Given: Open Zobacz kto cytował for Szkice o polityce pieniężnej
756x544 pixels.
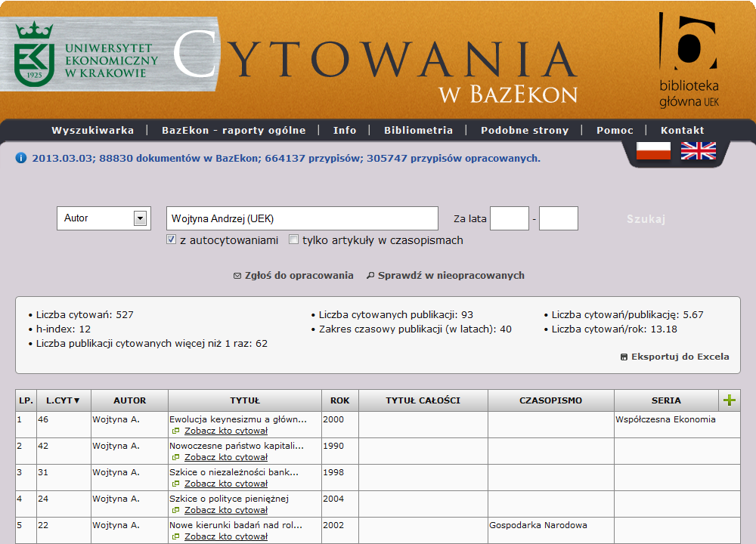Looking at the screenshot, I should coord(226,510).
